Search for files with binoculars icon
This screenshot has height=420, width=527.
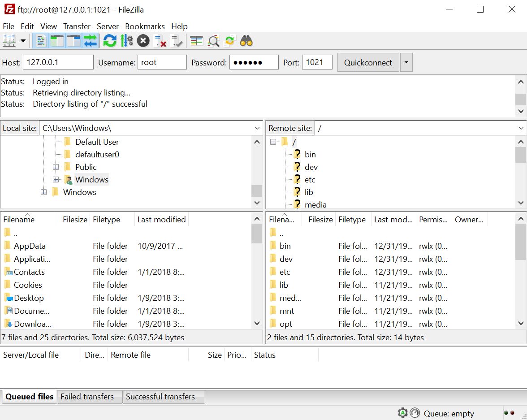[x=246, y=41]
